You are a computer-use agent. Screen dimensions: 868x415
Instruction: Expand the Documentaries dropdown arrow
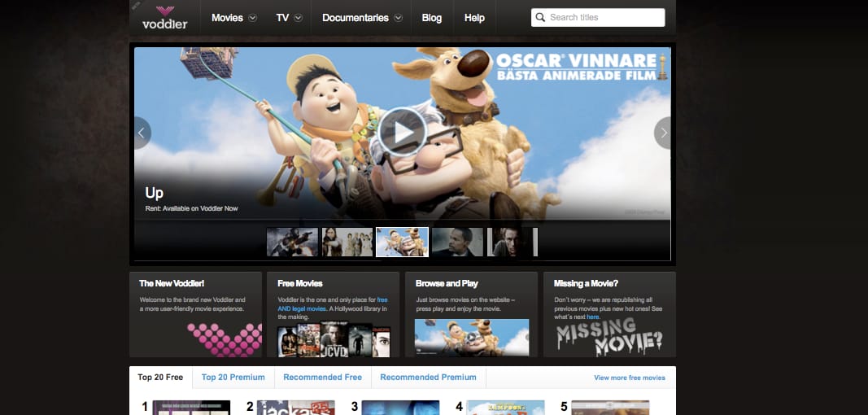click(x=398, y=18)
